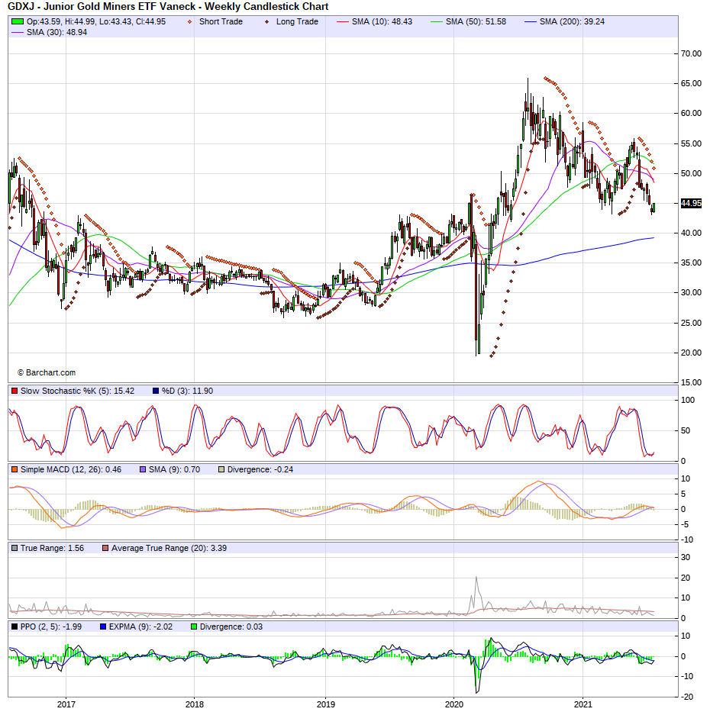Click the MACD Divergence legend square
710x728 pixels.
221,469
